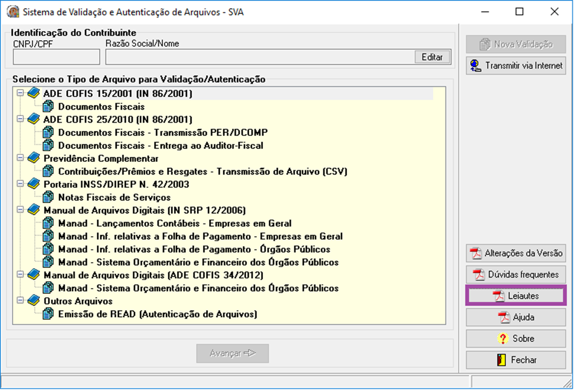576x392 pixels.
Task: Collapse the Portaria INSS/DIREP N. 42/2003 node
Action: tap(21, 184)
